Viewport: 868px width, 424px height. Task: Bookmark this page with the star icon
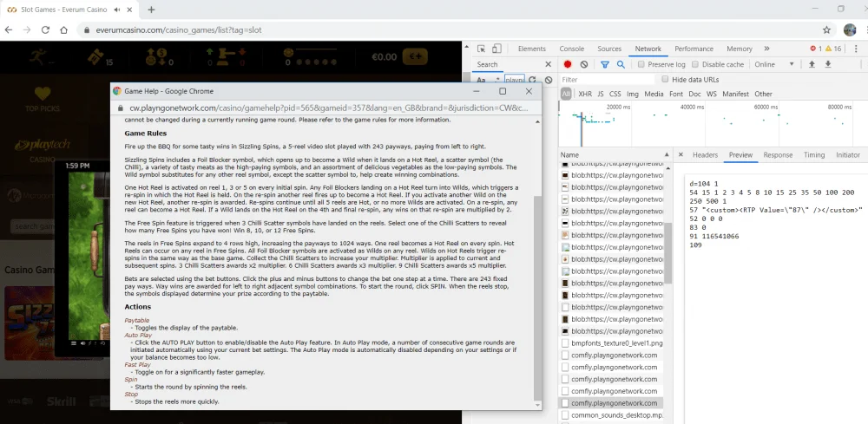click(x=826, y=29)
